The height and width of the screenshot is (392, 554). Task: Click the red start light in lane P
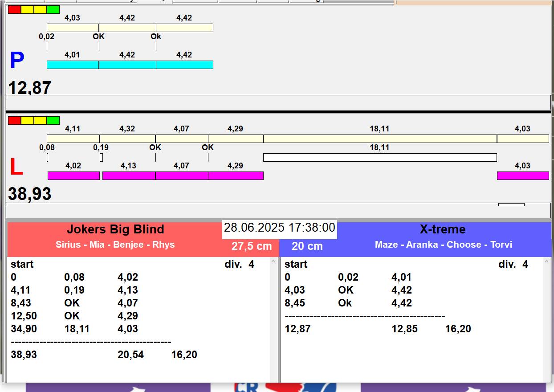[14, 9]
